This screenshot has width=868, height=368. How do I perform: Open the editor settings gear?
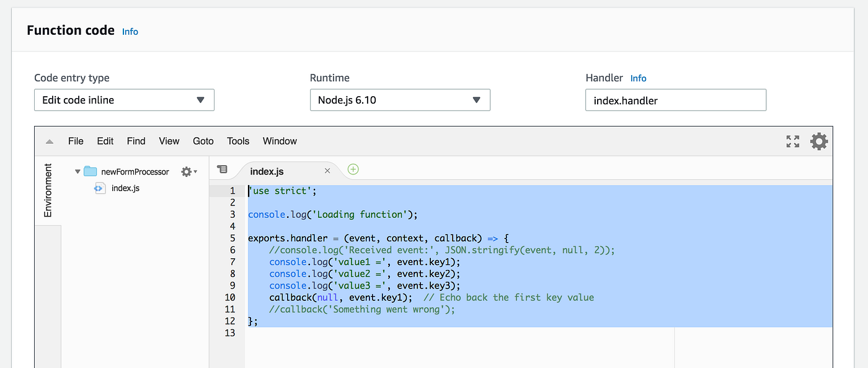[x=819, y=141]
